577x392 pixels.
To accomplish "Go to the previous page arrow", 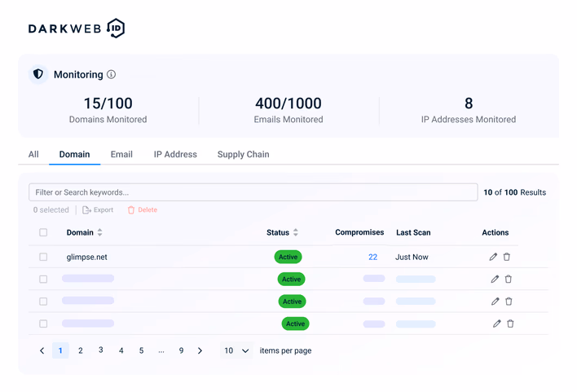I will (x=42, y=350).
